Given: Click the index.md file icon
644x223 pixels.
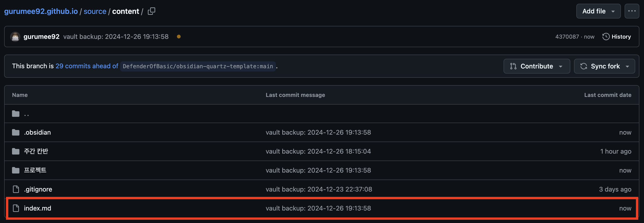Looking at the screenshot, I should click(x=16, y=208).
